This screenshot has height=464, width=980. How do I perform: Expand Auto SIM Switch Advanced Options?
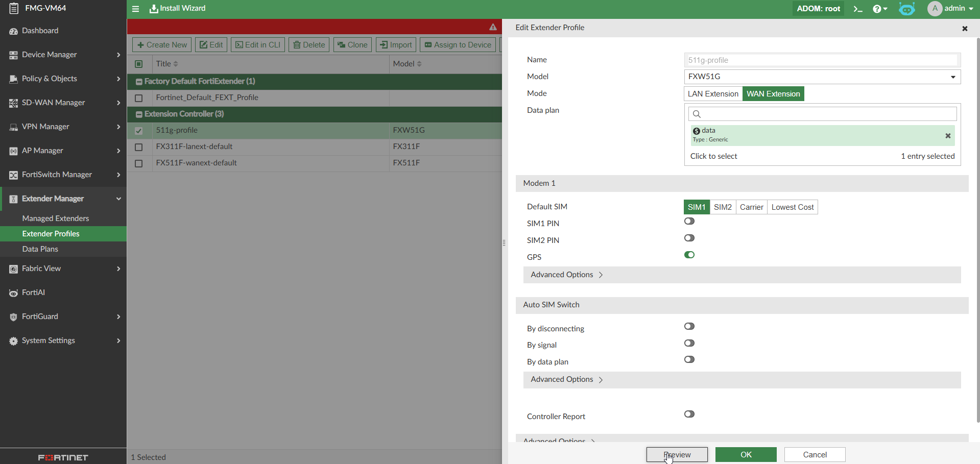pyautogui.click(x=742, y=380)
